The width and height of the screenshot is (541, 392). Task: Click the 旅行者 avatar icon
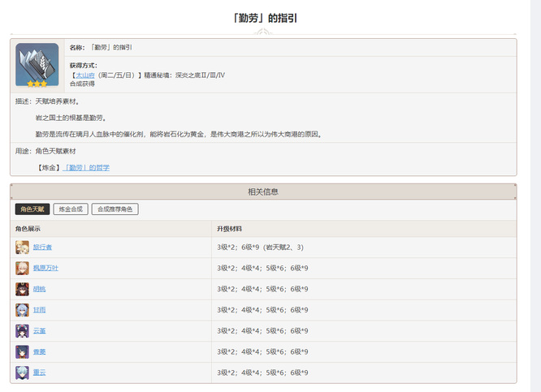click(x=22, y=247)
